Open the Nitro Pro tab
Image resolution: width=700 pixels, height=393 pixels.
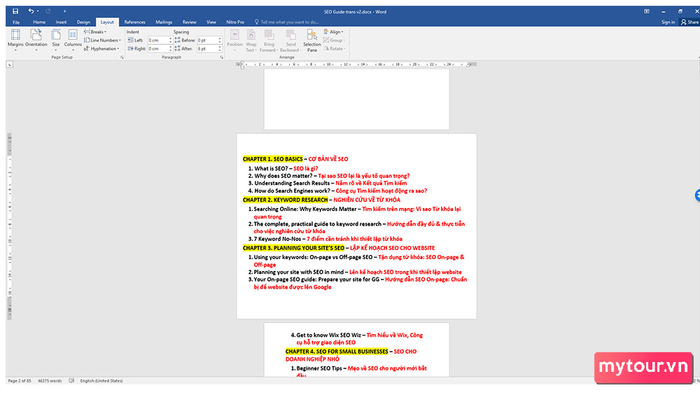click(x=235, y=22)
